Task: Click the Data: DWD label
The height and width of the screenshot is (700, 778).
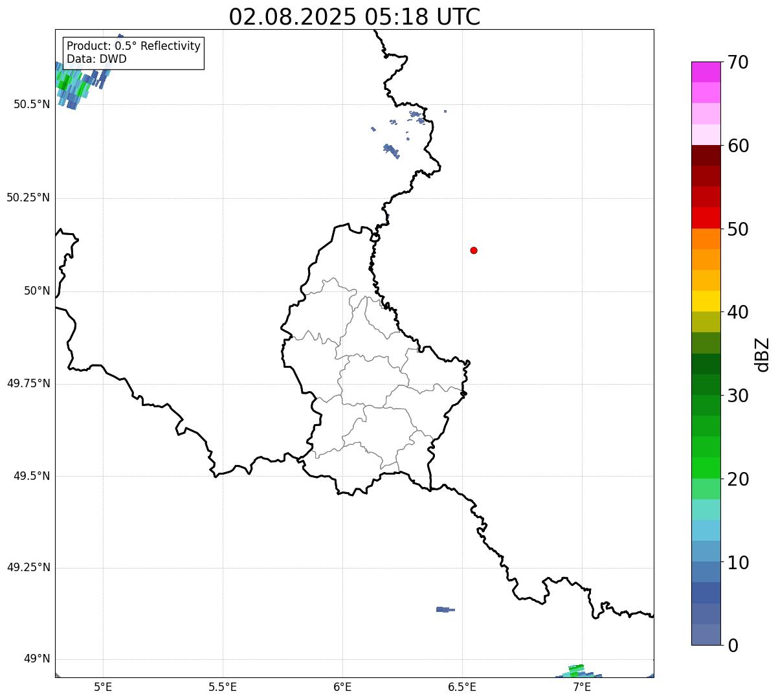Action: pyautogui.click(x=96, y=59)
